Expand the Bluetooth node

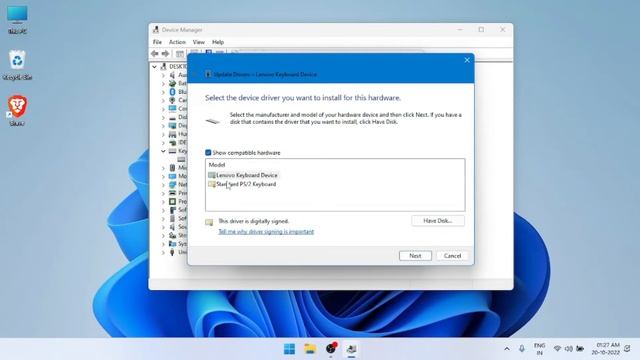163,92
